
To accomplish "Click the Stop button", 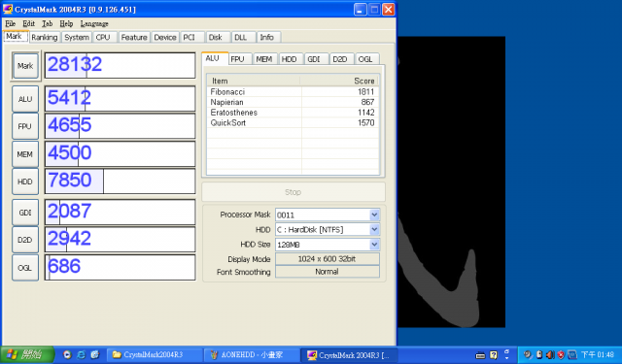I will 294,192.
